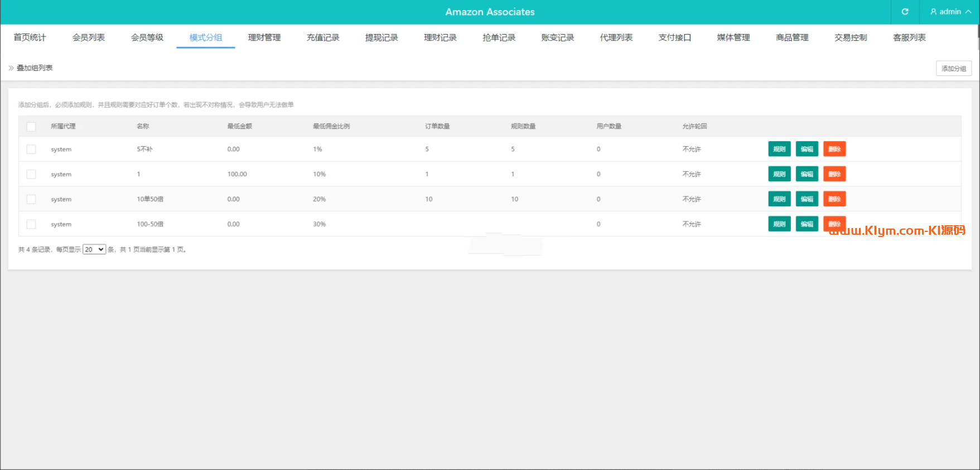Click the 所属代理 column header

63,126
